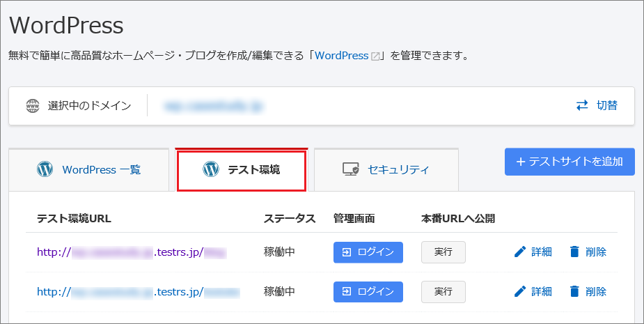This screenshot has height=324, width=644.
Task: Click 削除 for first test site
Action: point(596,252)
